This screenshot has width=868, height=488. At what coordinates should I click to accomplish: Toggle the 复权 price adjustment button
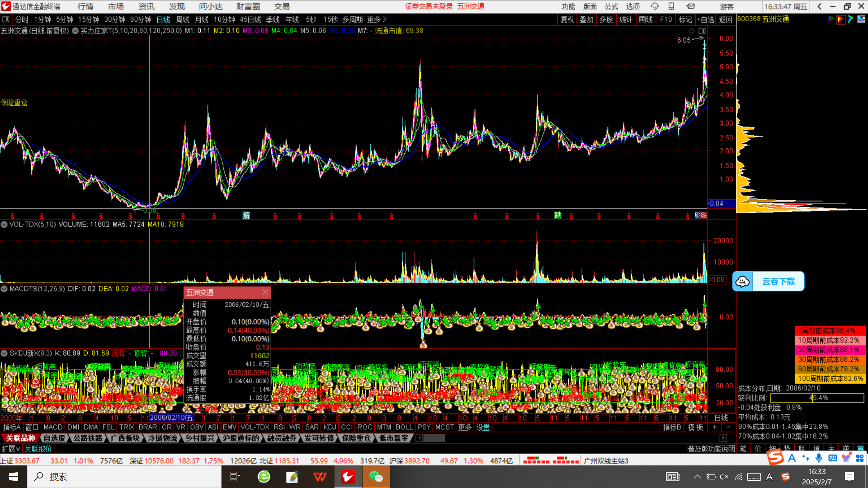tap(567, 19)
